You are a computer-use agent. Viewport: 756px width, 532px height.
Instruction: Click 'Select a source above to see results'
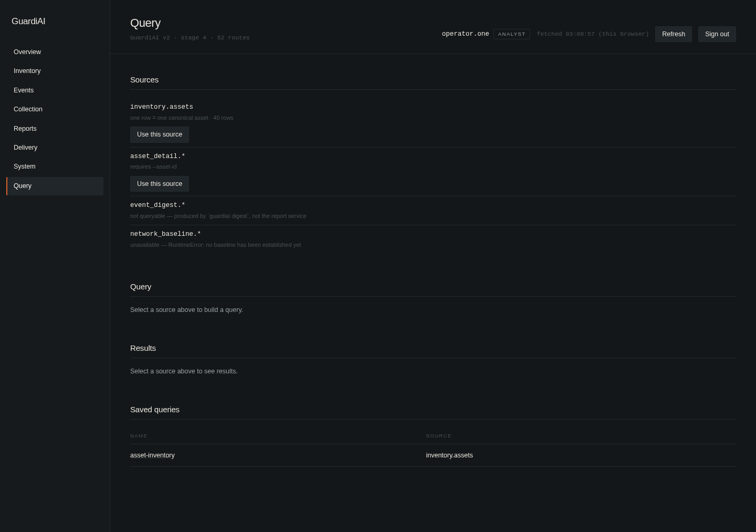point(184,371)
